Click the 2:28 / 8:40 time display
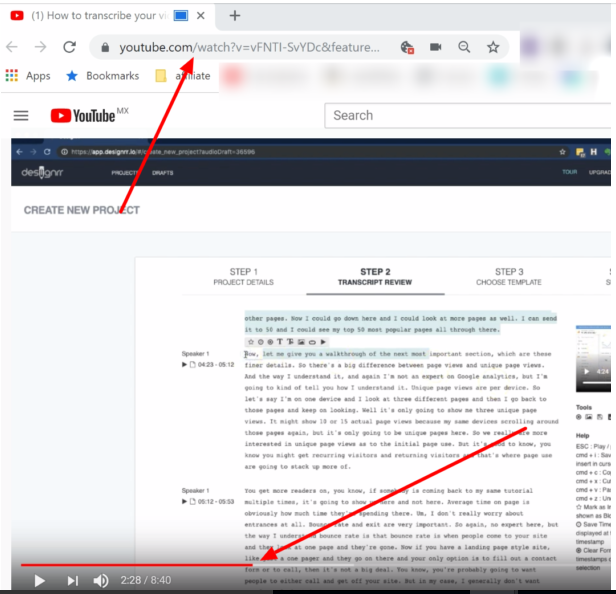The image size is (616, 594). pyautogui.click(x=146, y=580)
